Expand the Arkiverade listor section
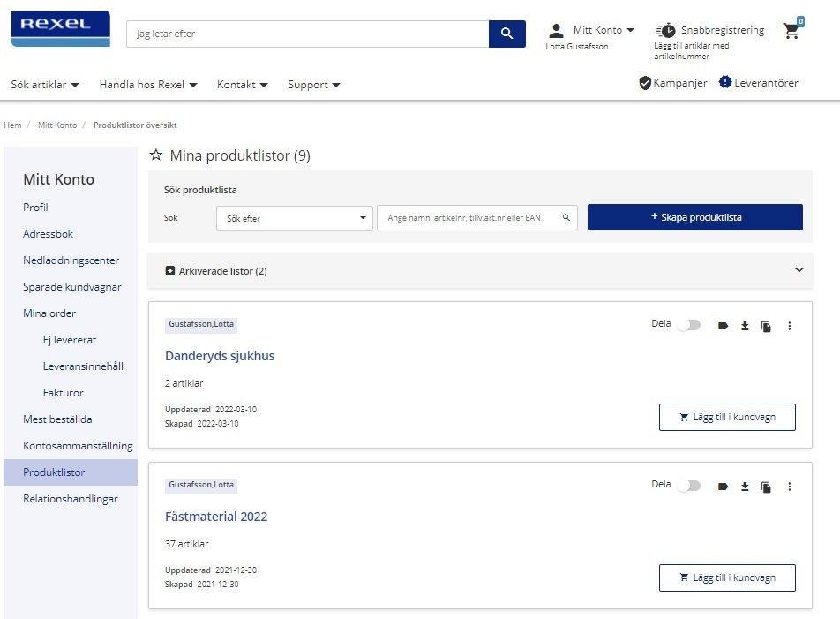Image resolution: width=840 pixels, height=619 pixels. 799,270
